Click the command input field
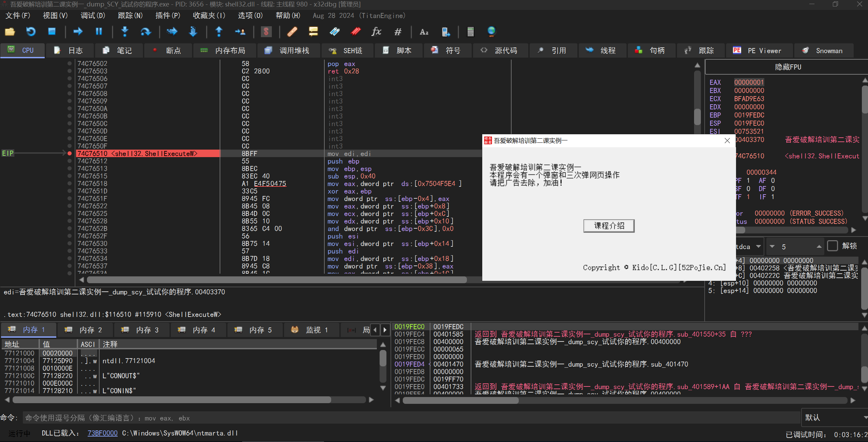 (x=411, y=418)
